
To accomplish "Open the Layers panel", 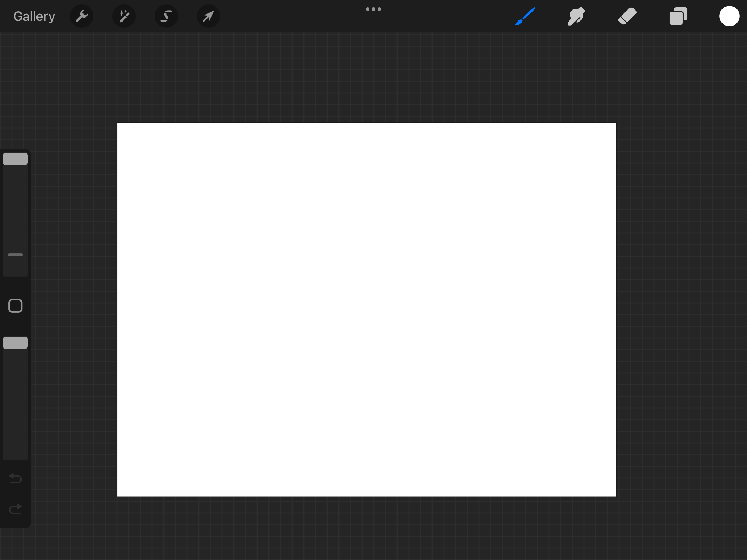I will (x=678, y=16).
